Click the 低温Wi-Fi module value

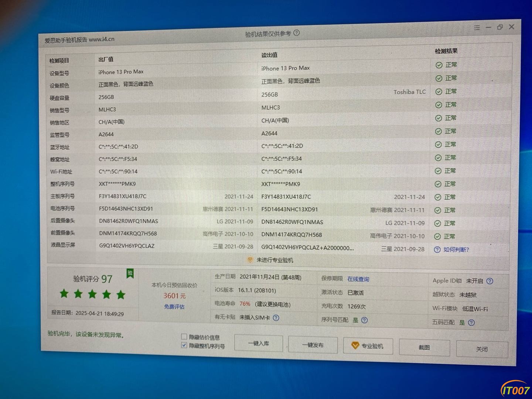coord(475,309)
